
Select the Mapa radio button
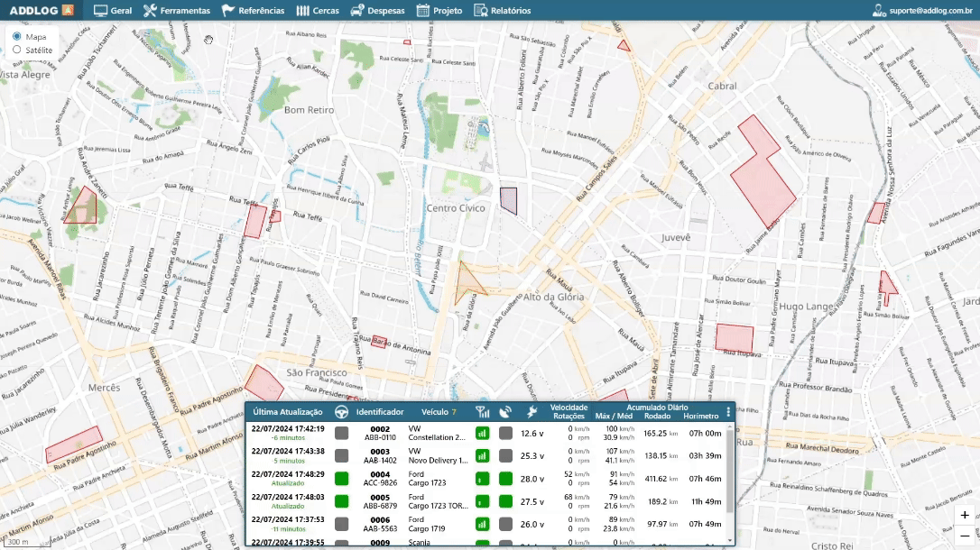(x=17, y=37)
